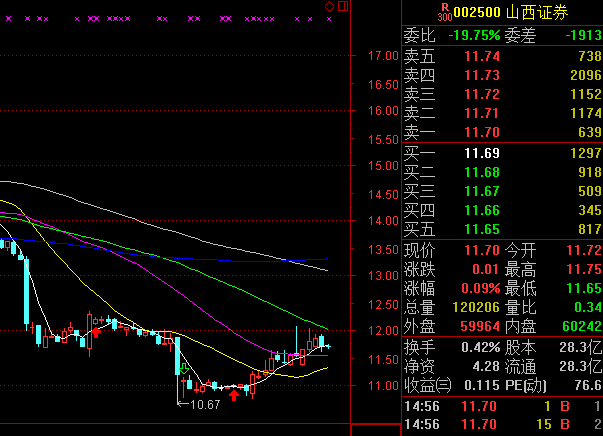This screenshot has height=436, width=603.
Task: Click the split-window icon beside the diamond icon
Action: click(x=343, y=6)
